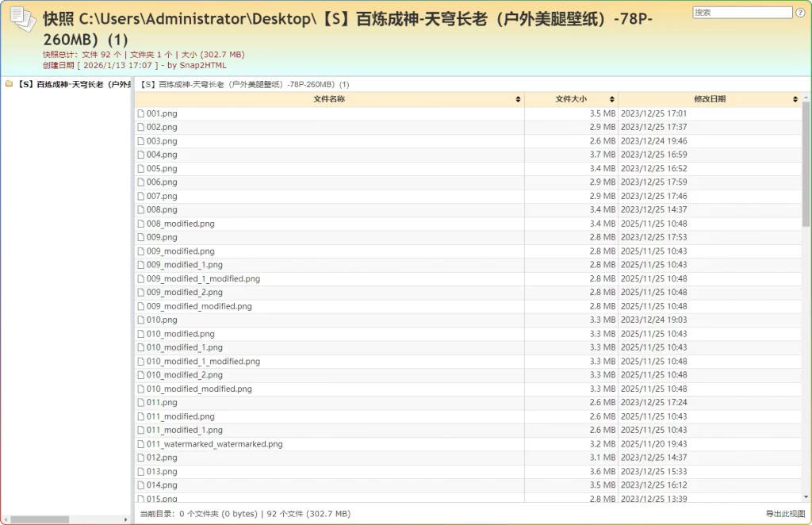
Task: Click the 导出此视图 export link at bottom right
Action: coord(784,513)
